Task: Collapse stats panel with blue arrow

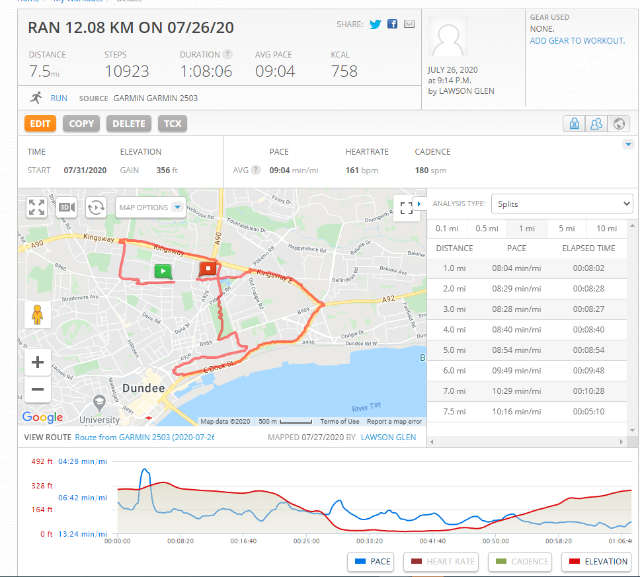Action: tap(628, 144)
